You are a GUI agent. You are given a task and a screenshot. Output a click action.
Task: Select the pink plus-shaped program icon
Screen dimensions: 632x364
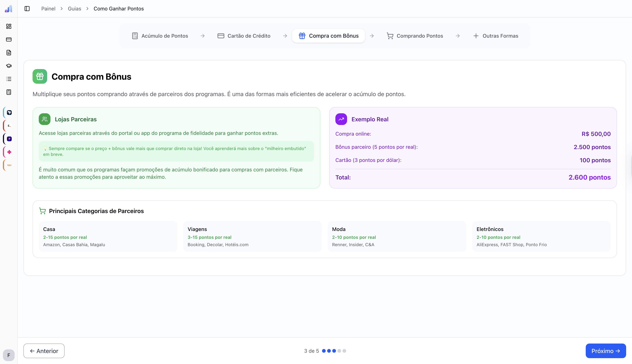click(9, 152)
